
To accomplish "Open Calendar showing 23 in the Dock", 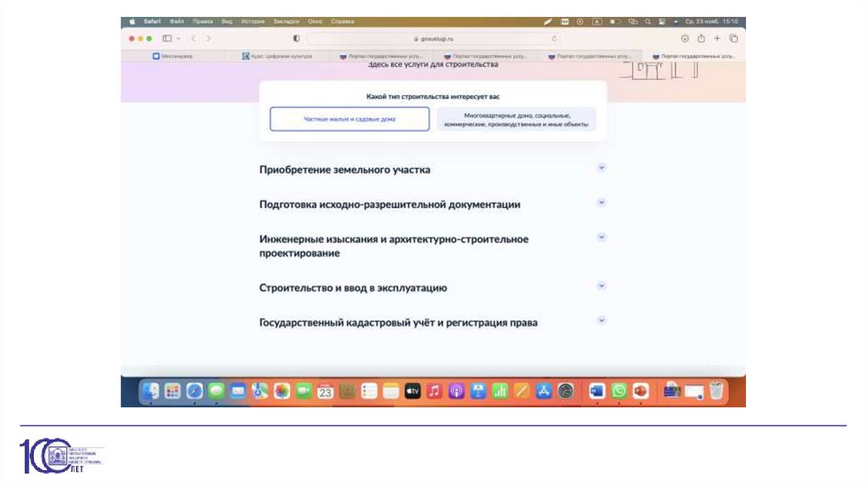I will [325, 391].
